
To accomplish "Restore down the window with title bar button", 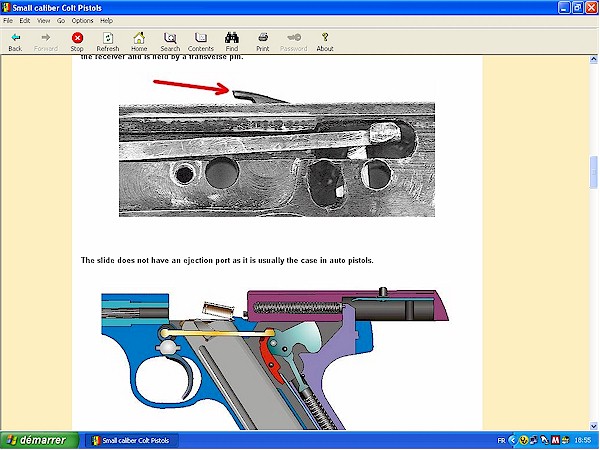I will [x=578, y=8].
